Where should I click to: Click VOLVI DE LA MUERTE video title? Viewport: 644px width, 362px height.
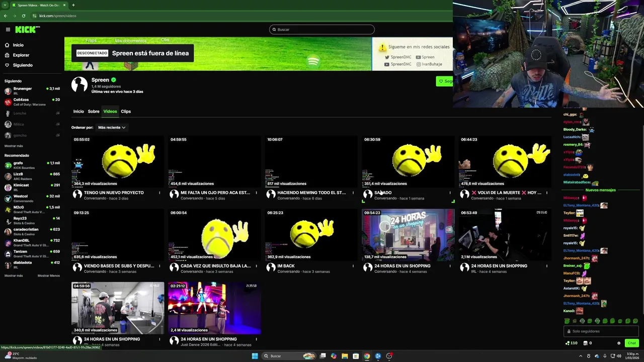click(x=506, y=193)
